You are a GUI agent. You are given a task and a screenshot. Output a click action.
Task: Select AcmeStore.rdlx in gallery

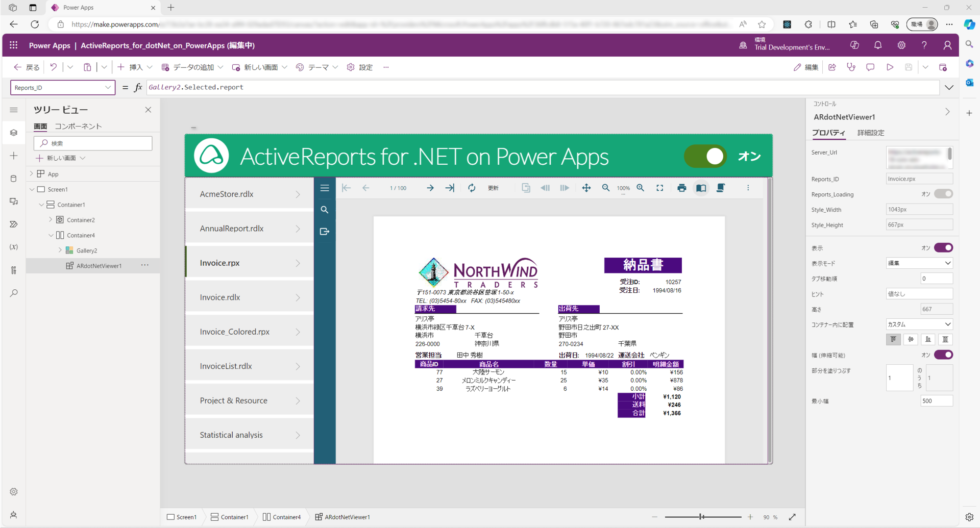tap(250, 194)
